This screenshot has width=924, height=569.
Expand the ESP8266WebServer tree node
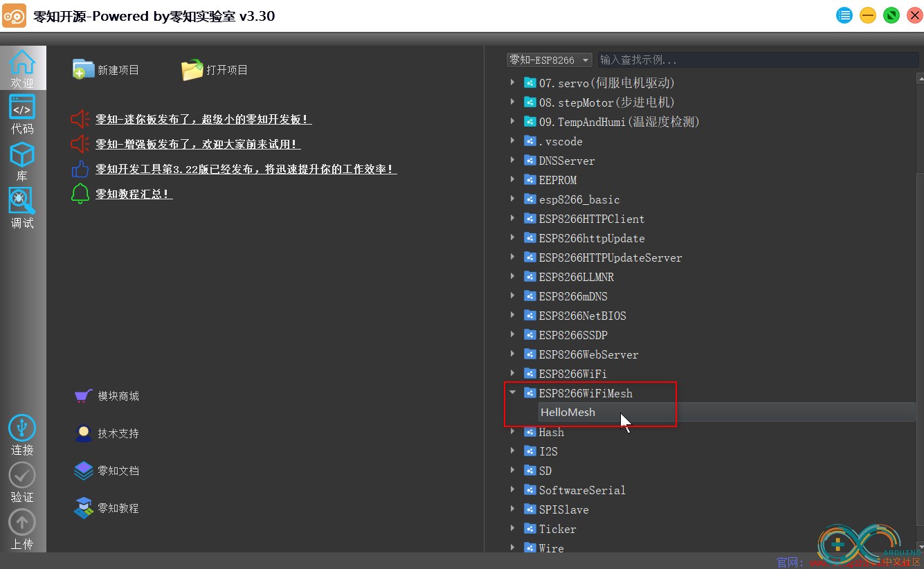point(512,354)
